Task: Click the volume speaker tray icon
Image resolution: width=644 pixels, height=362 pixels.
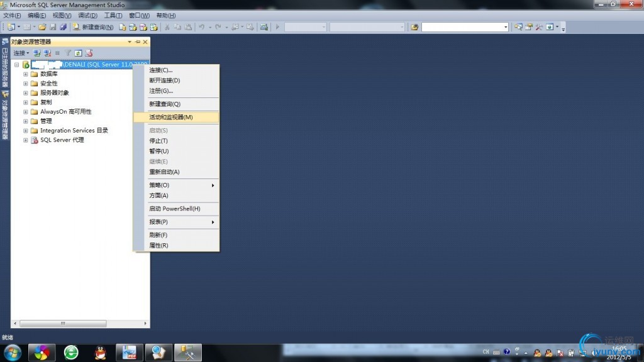Action: [x=594, y=353]
